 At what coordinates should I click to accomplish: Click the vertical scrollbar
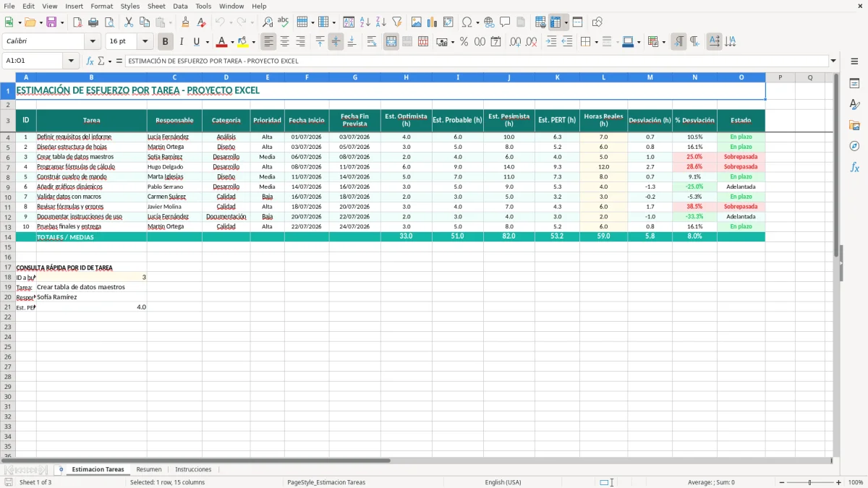click(837, 264)
